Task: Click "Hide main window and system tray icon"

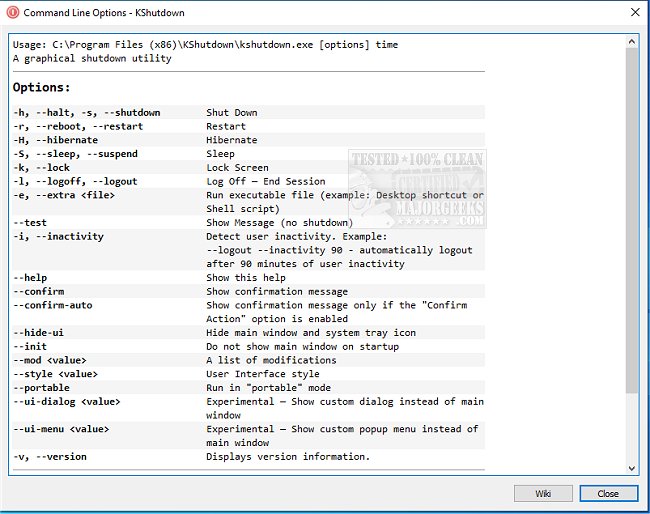Action: (x=311, y=332)
